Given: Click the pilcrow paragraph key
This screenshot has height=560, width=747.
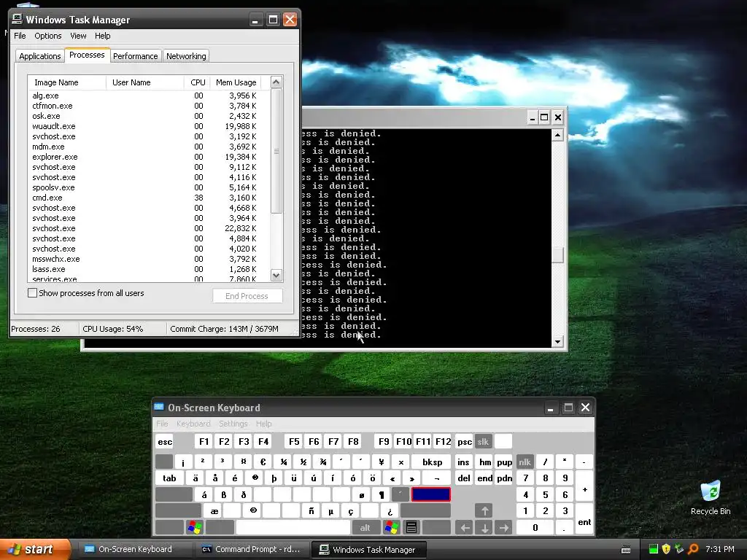Looking at the screenshot, I should point(381,495).
